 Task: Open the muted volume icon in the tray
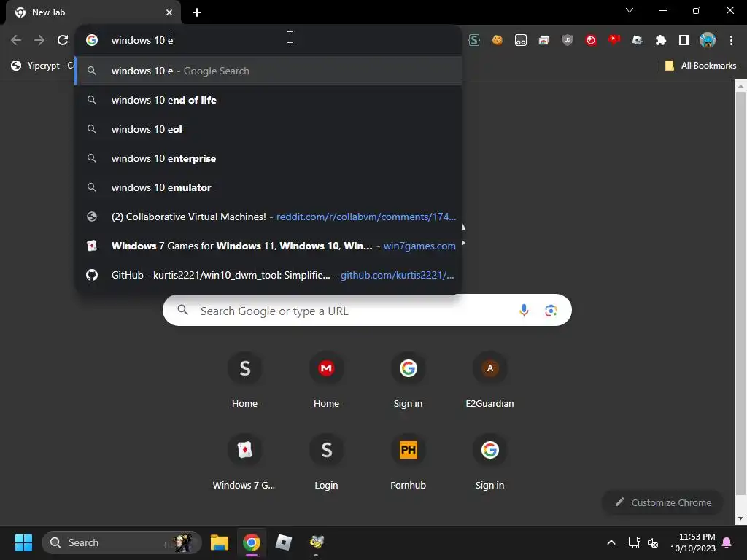[653, 542]
